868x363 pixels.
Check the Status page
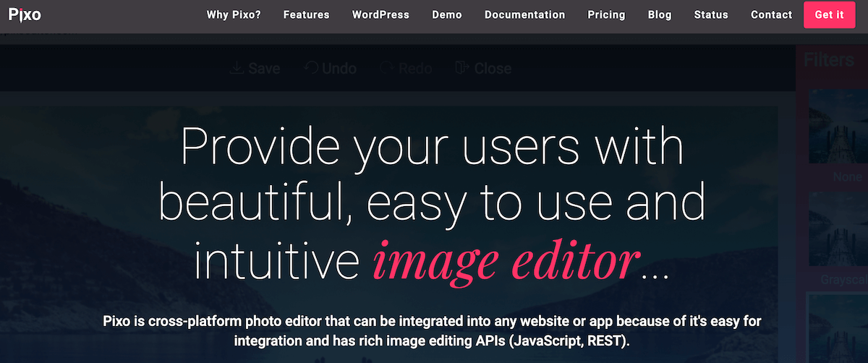(711, 14)
